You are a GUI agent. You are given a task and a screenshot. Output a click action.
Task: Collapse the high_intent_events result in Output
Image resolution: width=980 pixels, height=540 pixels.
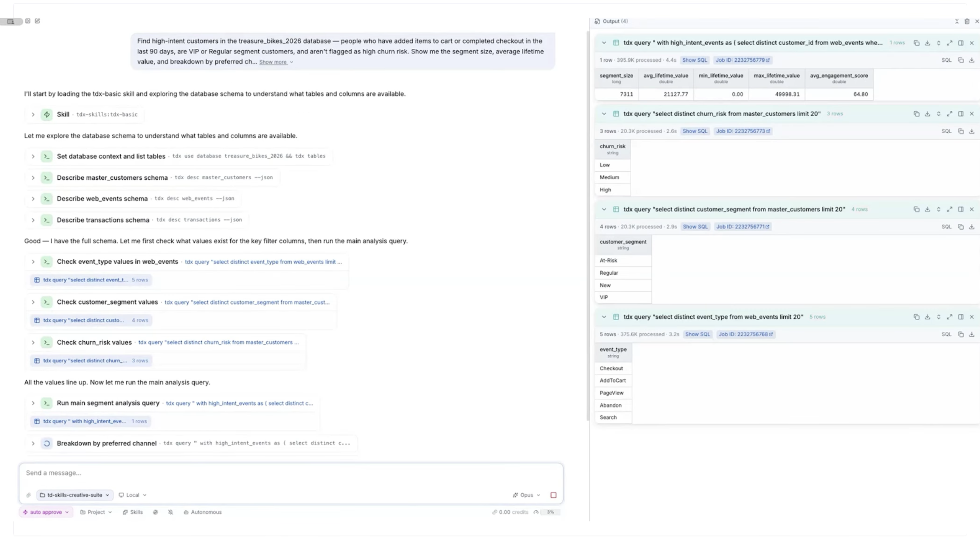[604, 43]
